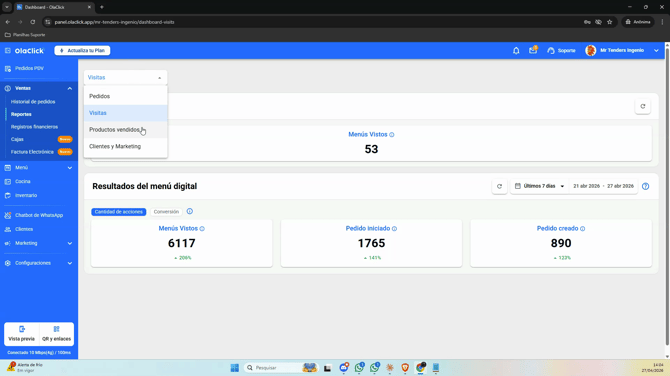Click info icon beside Menús Vistos 53
Viewport: 670px width, 376px height.
coord(392,135)
